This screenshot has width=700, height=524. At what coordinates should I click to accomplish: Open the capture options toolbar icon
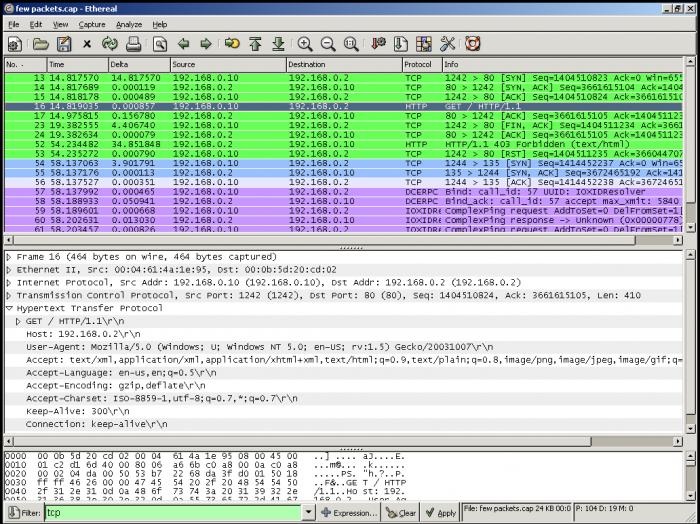[x=15, y=44]
